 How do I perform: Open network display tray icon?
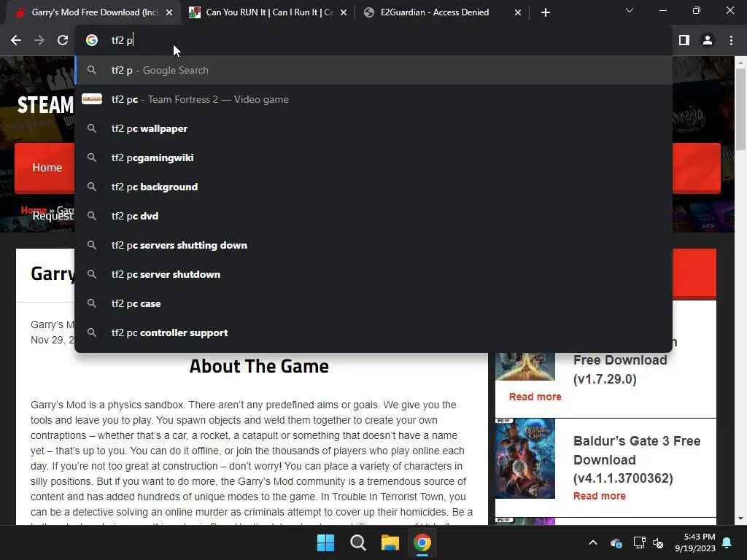[x=639, y=542]
